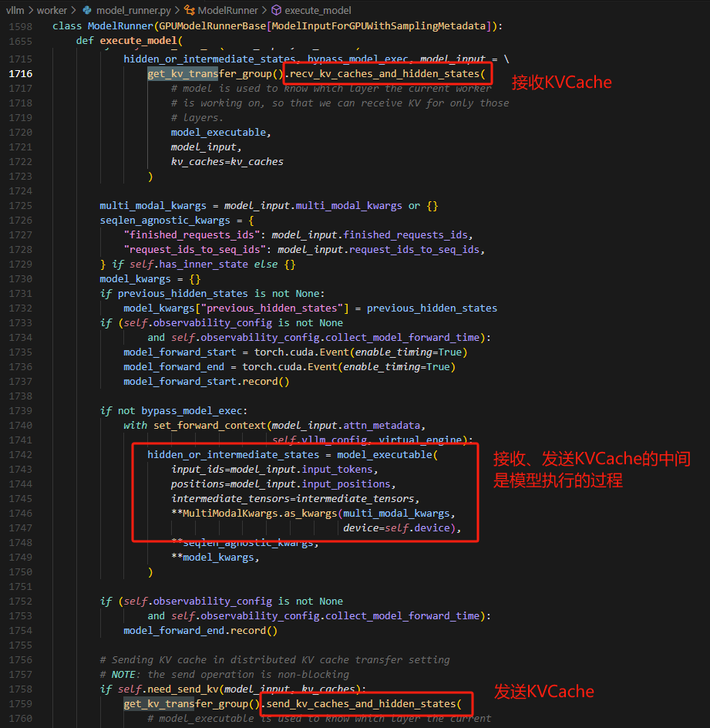The width and height of the screenshot is (710, 728).
Task: Click the execute_model method symbol icon
Action: (x=276, y=11)
